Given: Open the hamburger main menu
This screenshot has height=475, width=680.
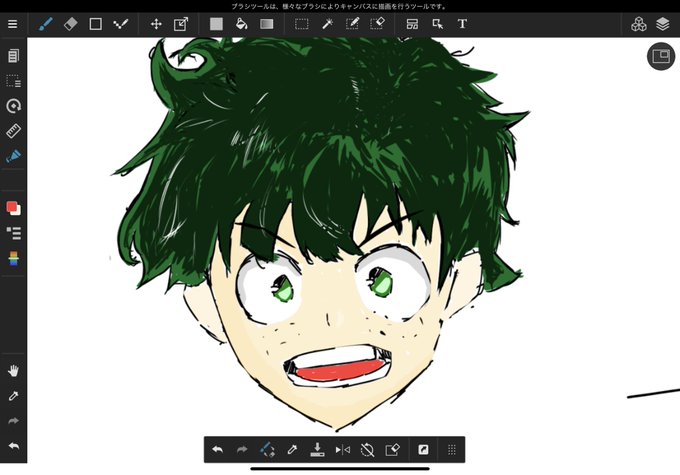Looking at the screenshot, I should (13, 24).
